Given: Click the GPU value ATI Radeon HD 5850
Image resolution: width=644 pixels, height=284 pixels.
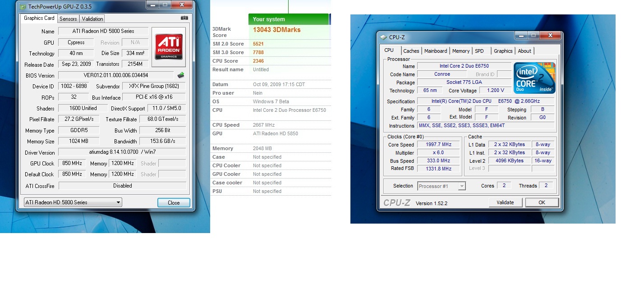Looking at the screenshot, I should (276, 133).
